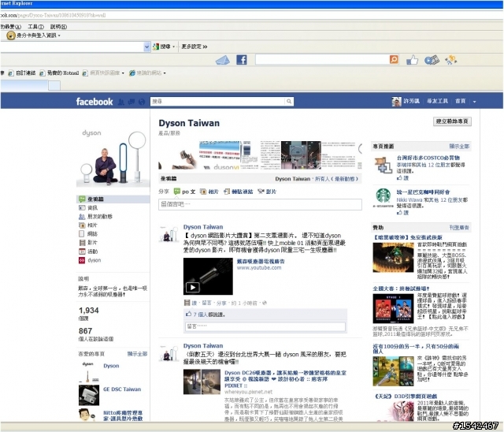Click the sparkle star icon in toolbar
This screenshot has width=504, height=432.
coord(450,59)
